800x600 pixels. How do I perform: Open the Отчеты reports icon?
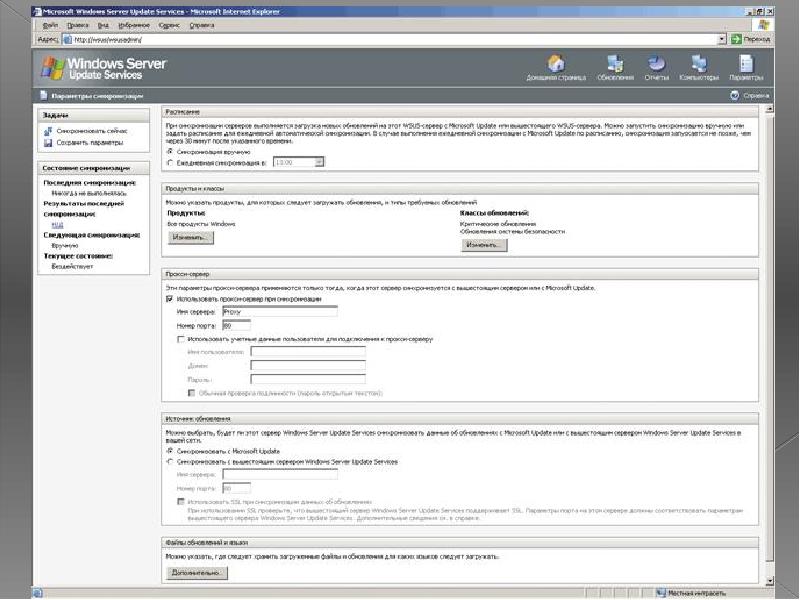click(x=656, y=64)
